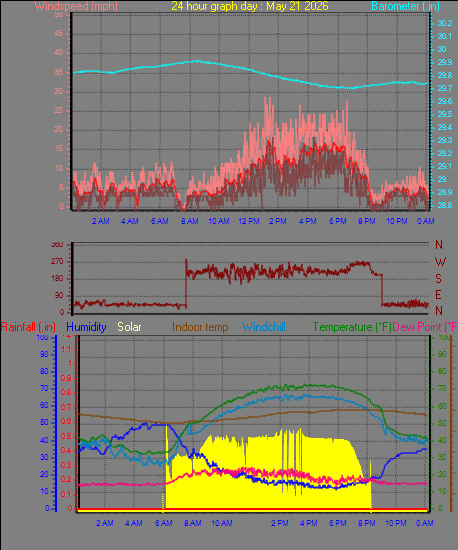Click the Dew Point legend label
Screen dimensions: 458x550
[x=425, y=327]
